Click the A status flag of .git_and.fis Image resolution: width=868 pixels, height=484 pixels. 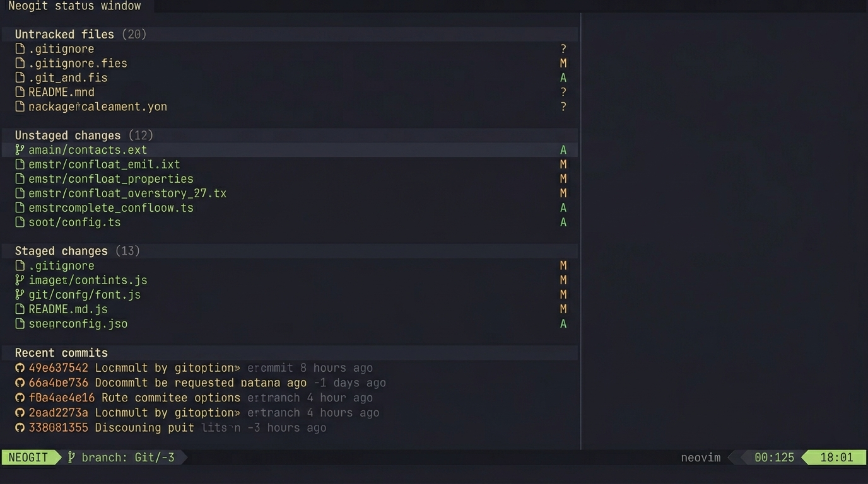pos(563,78)
